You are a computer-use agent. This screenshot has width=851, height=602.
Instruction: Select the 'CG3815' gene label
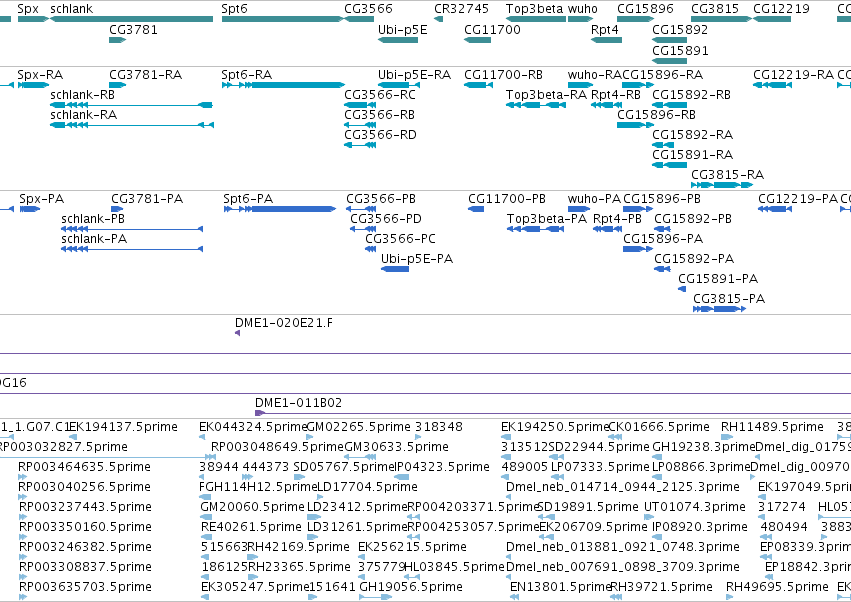tap(715, 9)
